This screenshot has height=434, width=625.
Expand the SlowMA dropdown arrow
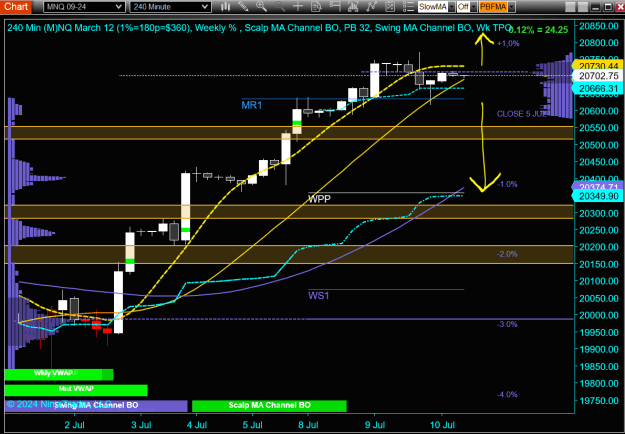(x=452, y=7)
